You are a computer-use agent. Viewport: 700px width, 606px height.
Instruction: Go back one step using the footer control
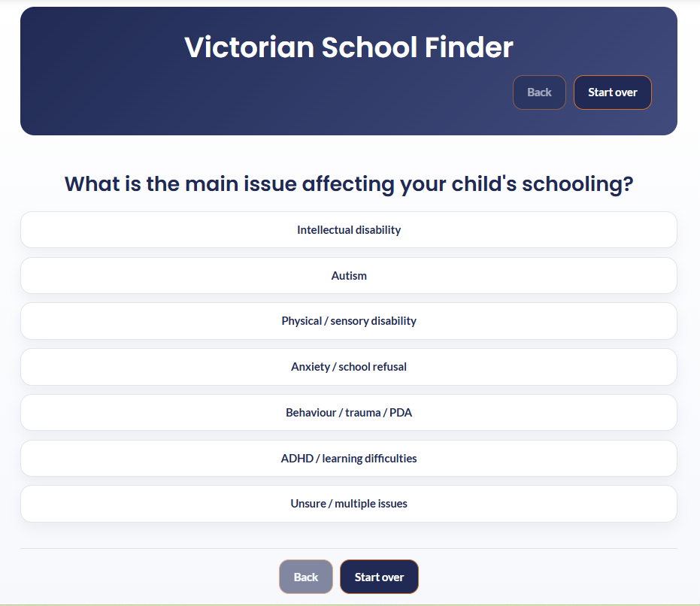(x=305, y=577)
